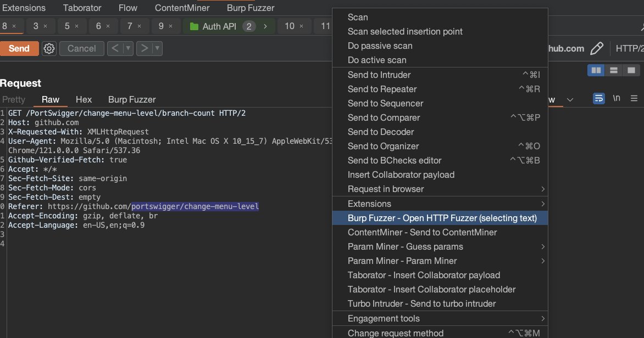Click the pencil edit target icon
Viewport: 644px width, 338px height.
(597, 48)
